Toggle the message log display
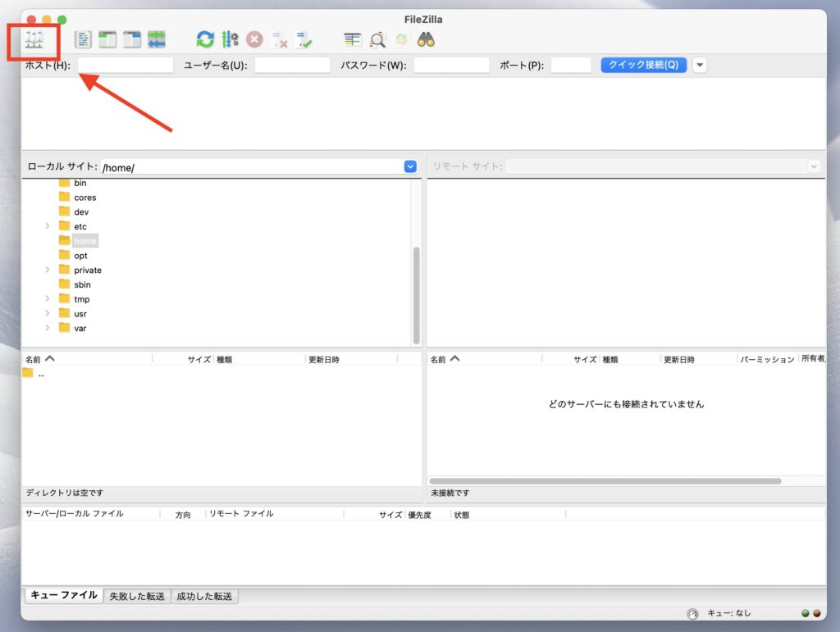Screen dimensions: 840x632 coord(83,39)
